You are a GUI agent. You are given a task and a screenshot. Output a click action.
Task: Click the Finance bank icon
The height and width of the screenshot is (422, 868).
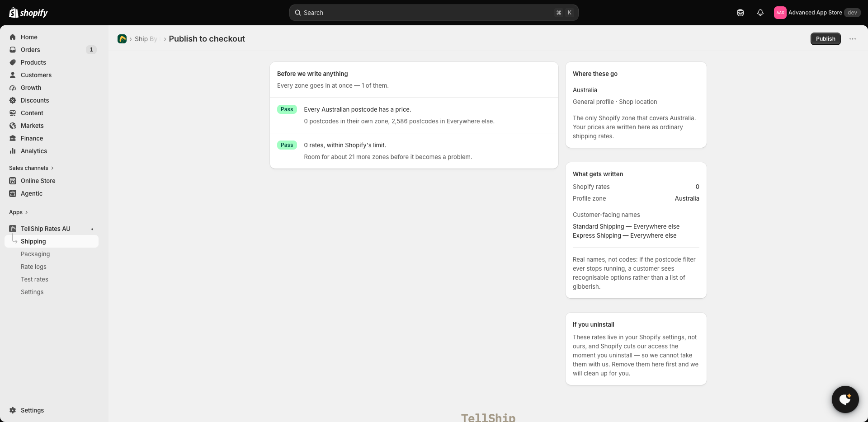13,138
